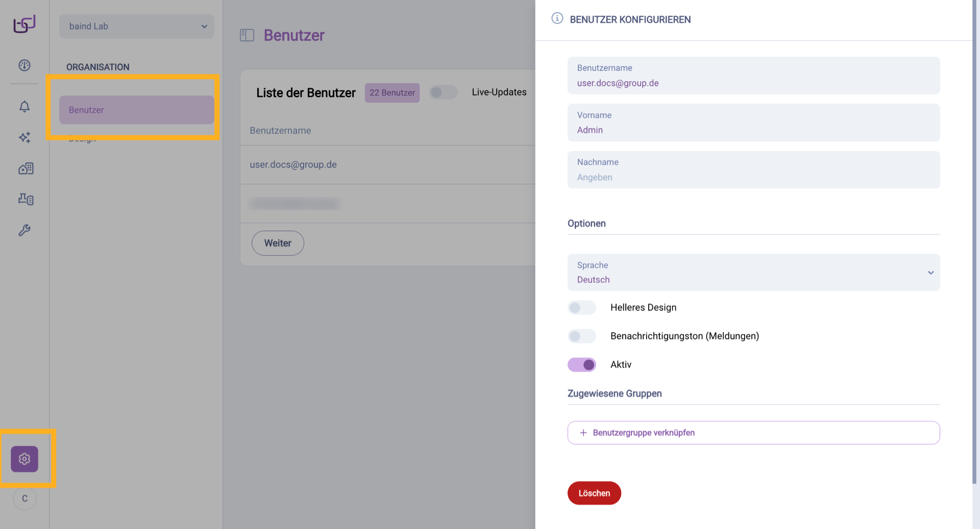Image resolution: width=980 pixels, height=529 pixels.
Task: Click the user avatar C icon
Action: [24, 498]
